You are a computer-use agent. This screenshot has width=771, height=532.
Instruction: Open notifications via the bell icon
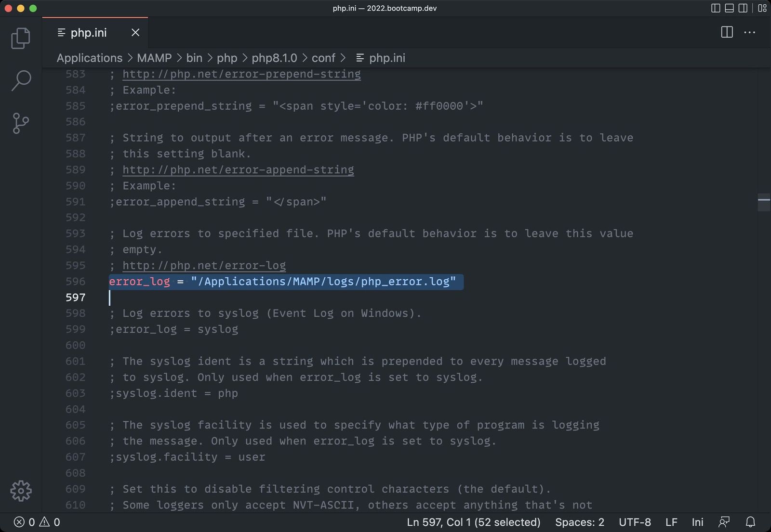(x=750, y=522)
